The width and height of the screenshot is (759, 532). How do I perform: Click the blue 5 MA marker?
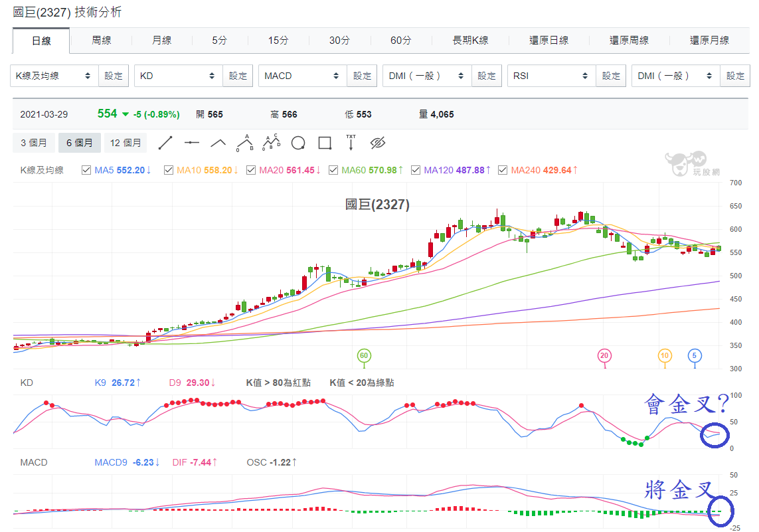click(695, 356)
